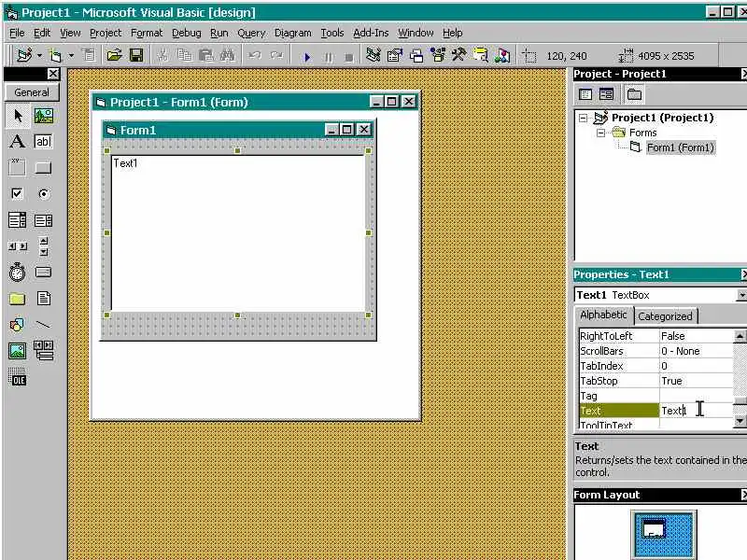Viewport: 747px width, 560px height.
Task: Show Project Explorer via toolbar icon
Action: tap(373, 56)
